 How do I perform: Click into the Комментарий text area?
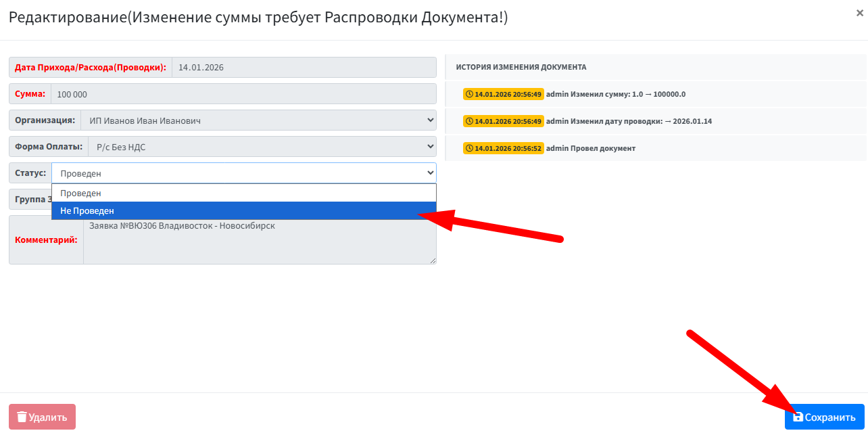259,244
